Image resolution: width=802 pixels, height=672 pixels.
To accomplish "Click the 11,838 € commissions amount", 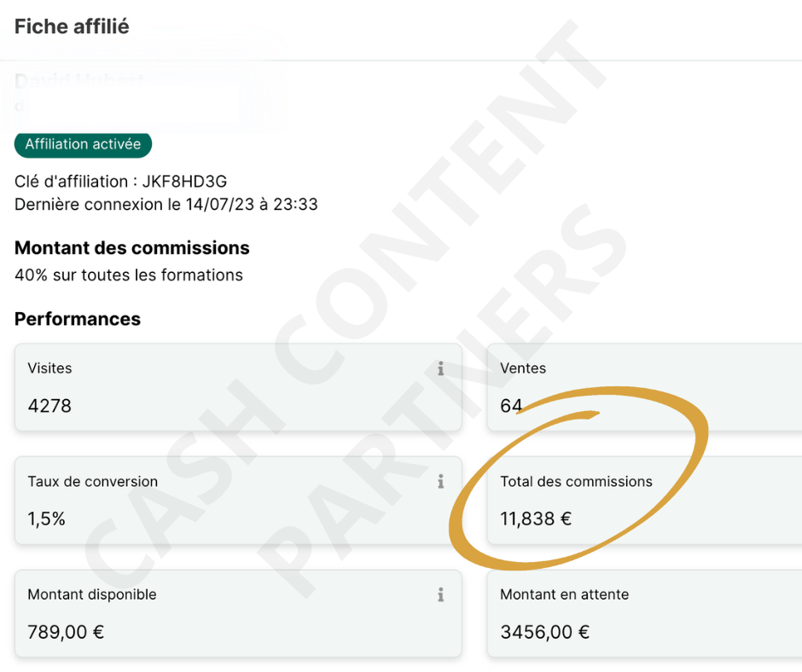I will 536,518.
